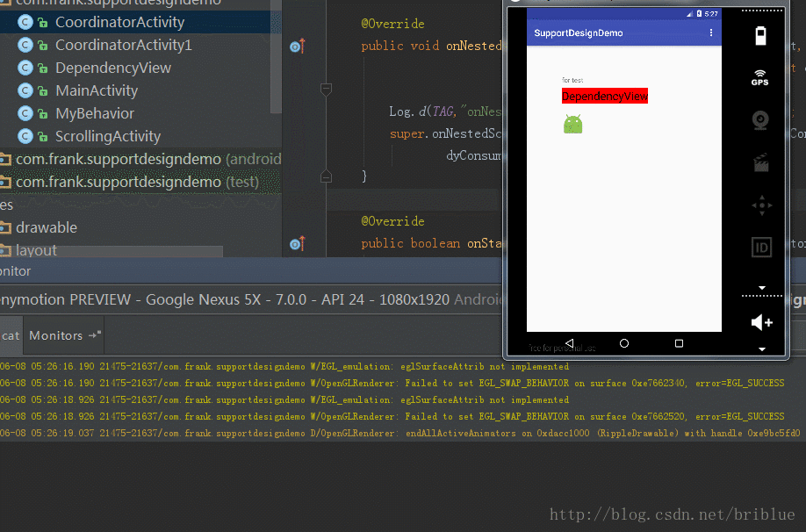Collapse the code fold marker below onNestedScroll
806x532 pixels.
click(326, 90)
